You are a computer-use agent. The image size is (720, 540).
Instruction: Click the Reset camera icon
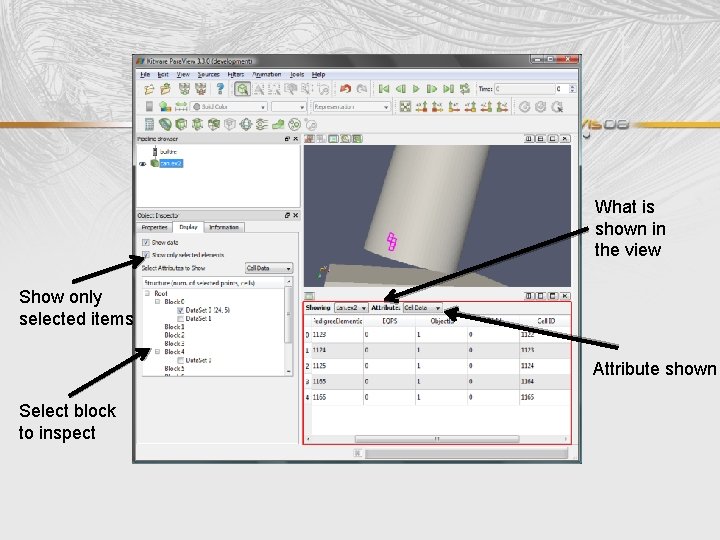point(405,107)
